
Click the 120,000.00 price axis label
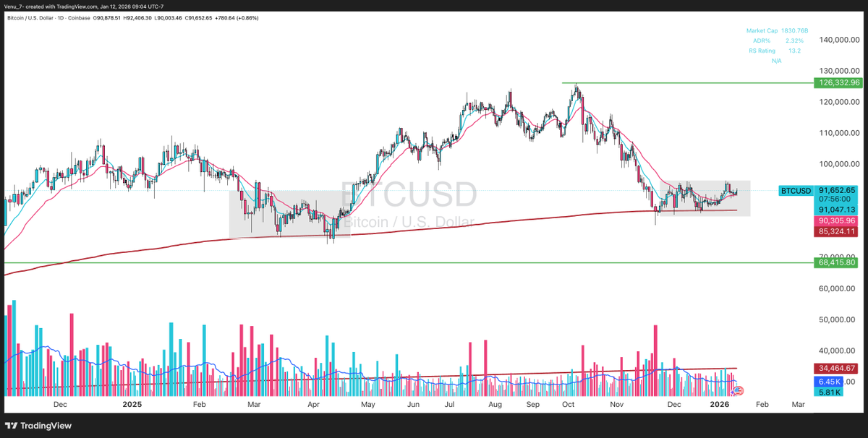tap(839, 102)
